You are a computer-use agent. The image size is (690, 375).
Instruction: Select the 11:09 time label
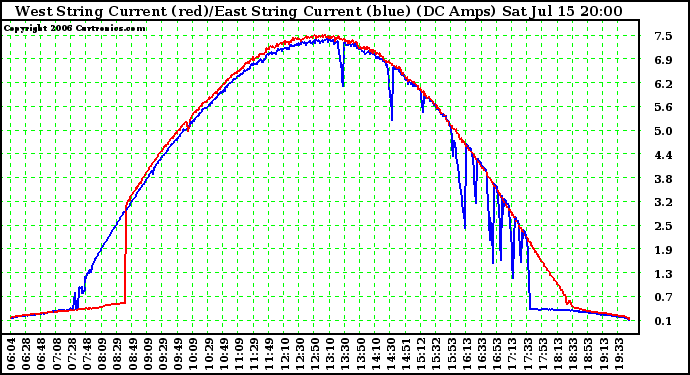[239, 354]
